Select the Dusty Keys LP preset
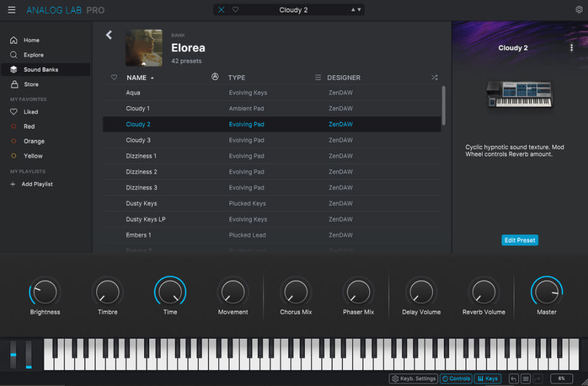Viewport: 588px width, 386px height. 271,219
